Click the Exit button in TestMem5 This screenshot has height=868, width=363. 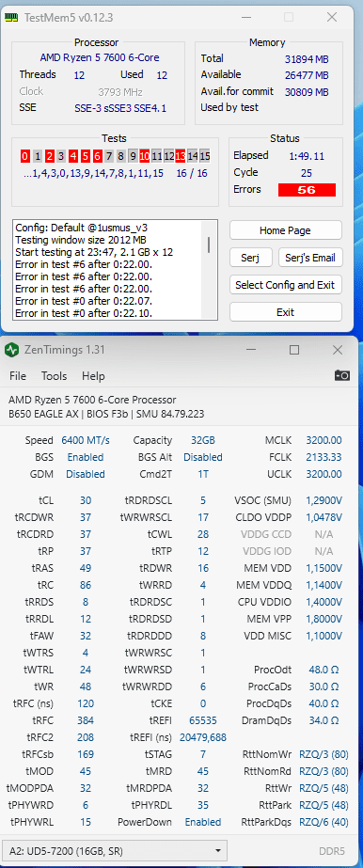(x=285, y=312)
